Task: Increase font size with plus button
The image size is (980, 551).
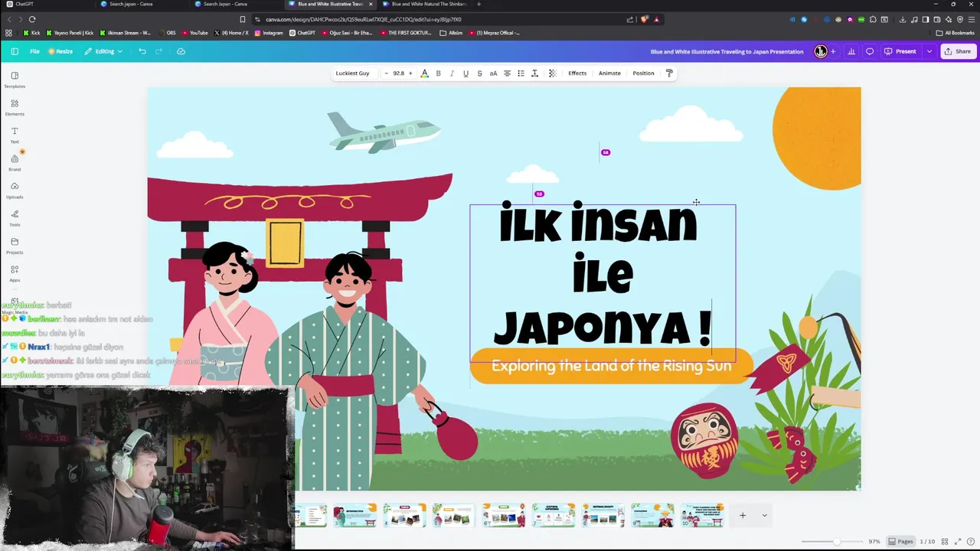Action: coord(410,73)
